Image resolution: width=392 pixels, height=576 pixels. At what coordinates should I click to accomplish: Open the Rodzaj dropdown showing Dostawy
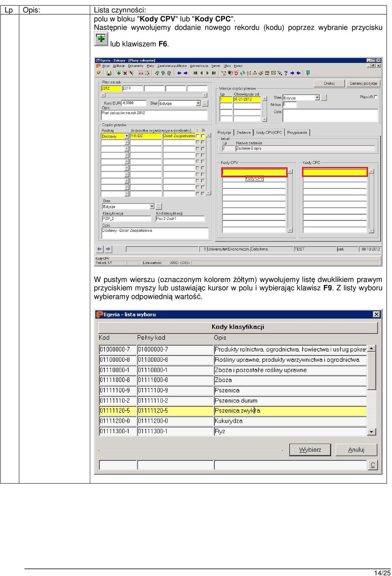click(x=127, y=136)
